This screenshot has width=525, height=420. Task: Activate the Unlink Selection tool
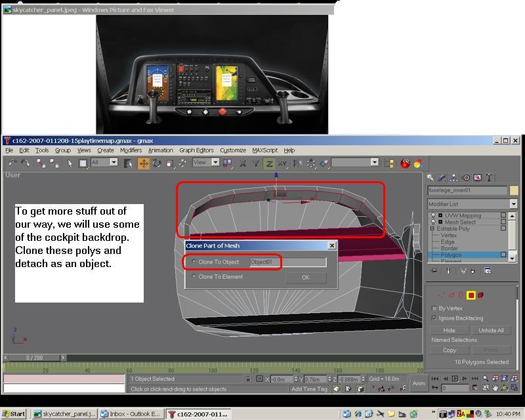pos(54,163)
